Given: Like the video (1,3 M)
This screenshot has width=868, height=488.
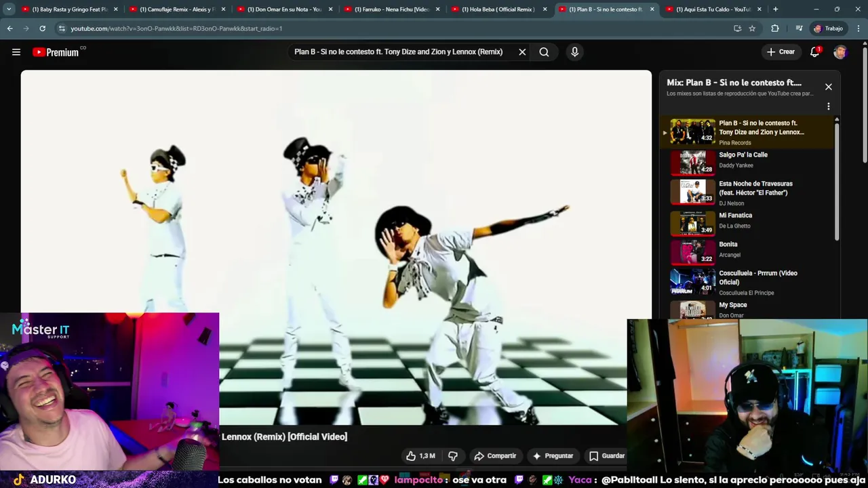Looking at the screenshot, I should [x=420, y=456].
